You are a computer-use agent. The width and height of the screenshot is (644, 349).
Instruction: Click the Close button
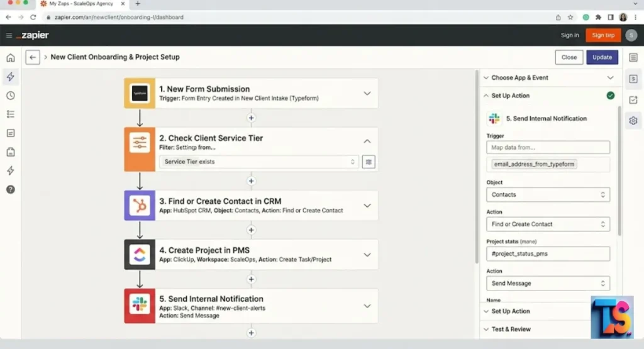point(569,57)
